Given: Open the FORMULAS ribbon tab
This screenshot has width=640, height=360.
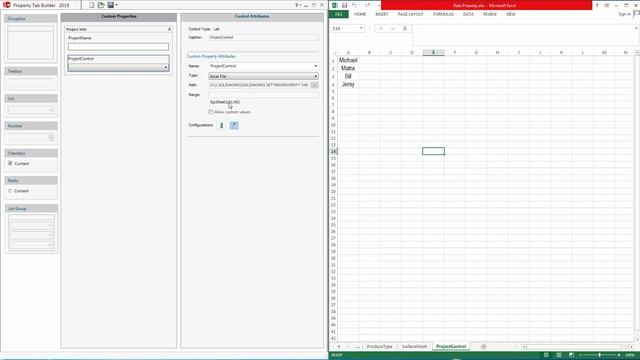Looking at the screenshot, I should [443, 14].
